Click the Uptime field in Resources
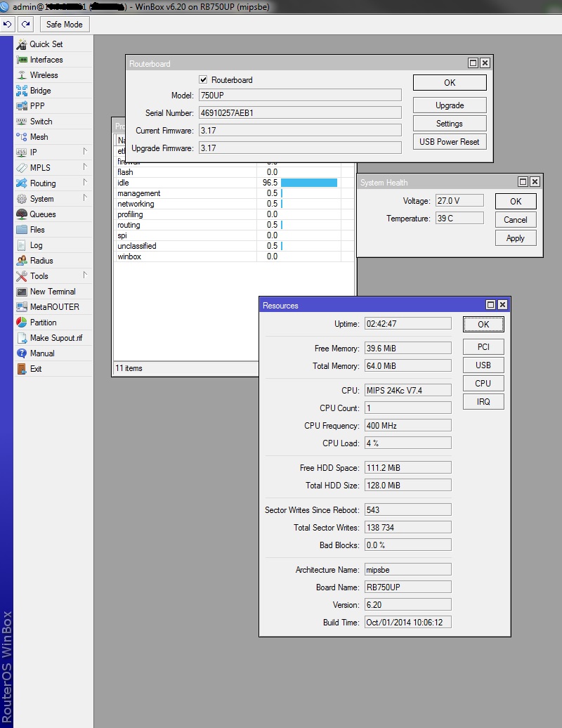Viewport: 562px width, 728px height. coord(407,324)
